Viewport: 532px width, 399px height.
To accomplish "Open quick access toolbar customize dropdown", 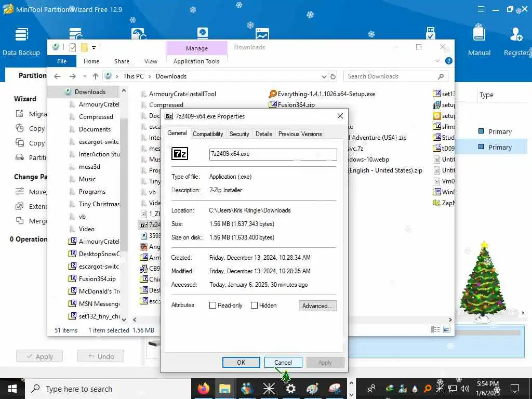I will 94,47.
